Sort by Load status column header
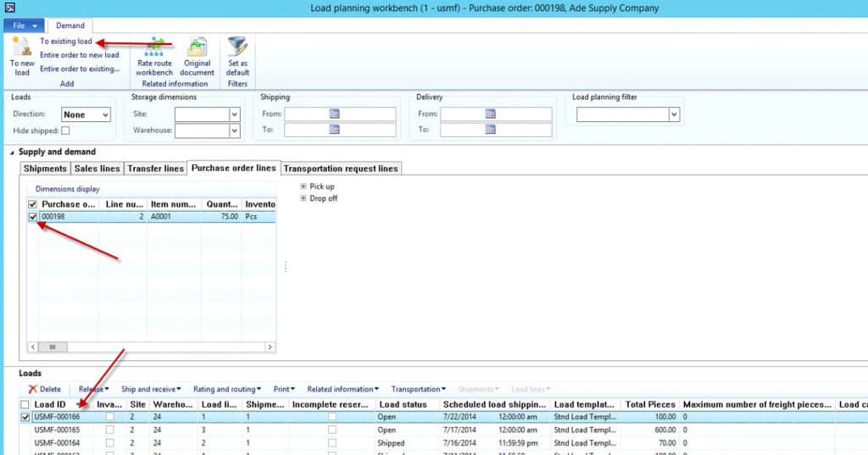Screen dimensions: 868x455 pos(408,405)
